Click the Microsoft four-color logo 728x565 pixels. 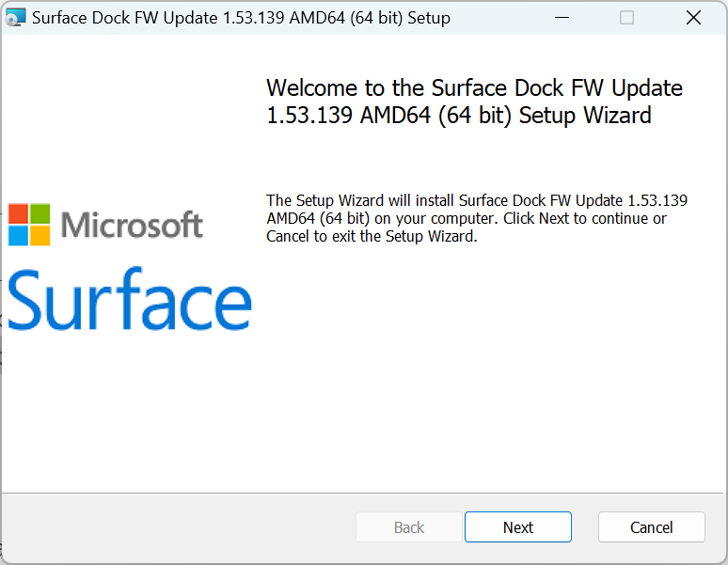[29, 225]
